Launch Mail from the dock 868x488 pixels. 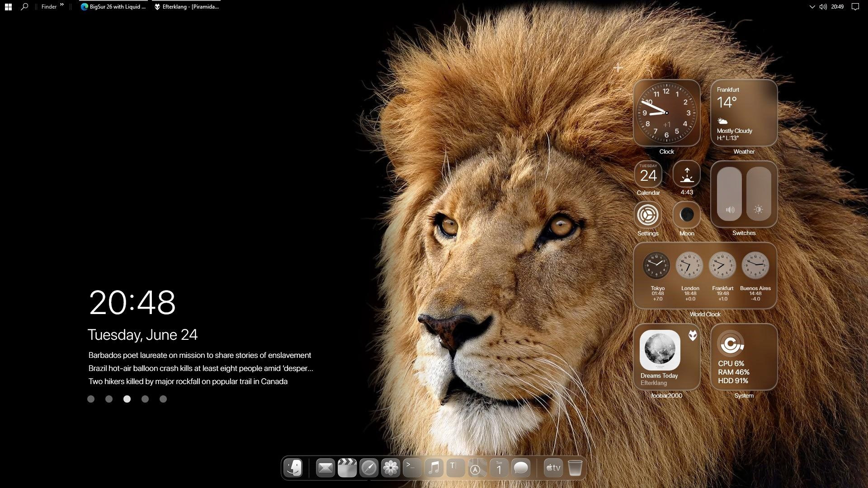coord(325,468)
